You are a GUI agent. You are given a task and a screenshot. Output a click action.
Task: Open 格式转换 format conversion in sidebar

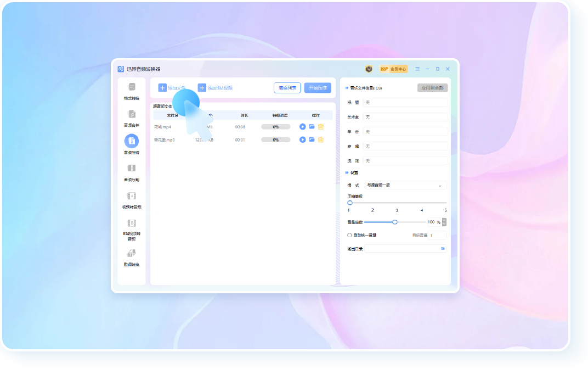click(132, 91)
